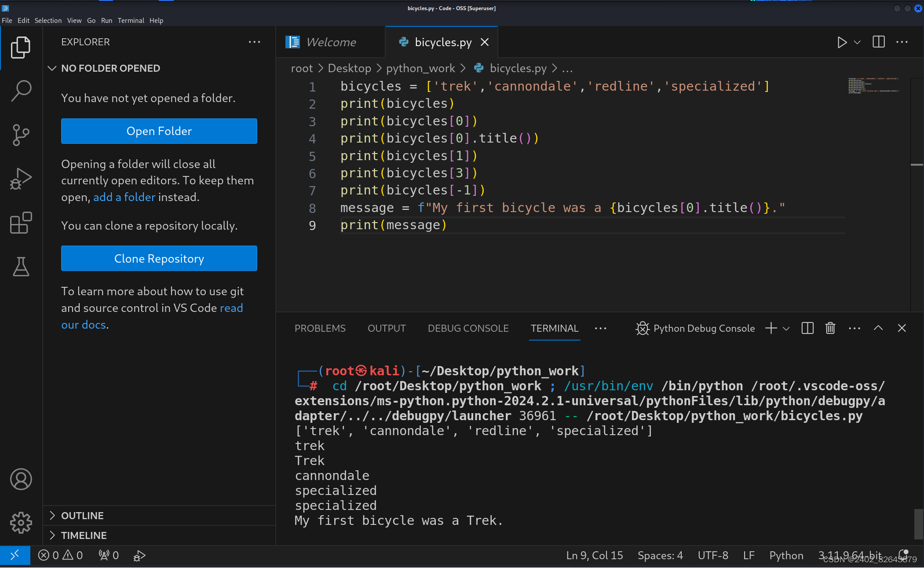Image resolution: width=924 pixels, height=568 pixels.
Task: Click the ports forwarded indicator showing 0
Action: click(x=109, y=555)
